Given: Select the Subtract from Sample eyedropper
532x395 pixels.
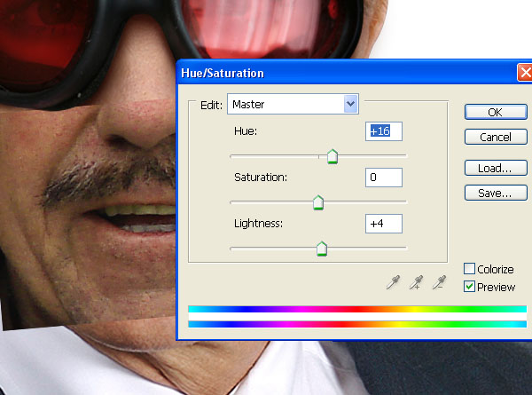Looking at the screenshot, I should 440,282.
